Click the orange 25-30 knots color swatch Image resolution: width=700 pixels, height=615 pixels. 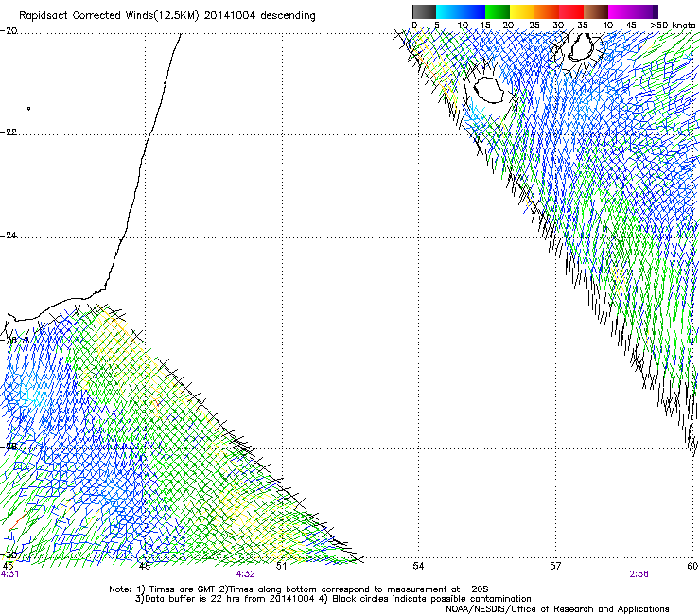click(x=547, y=11)
